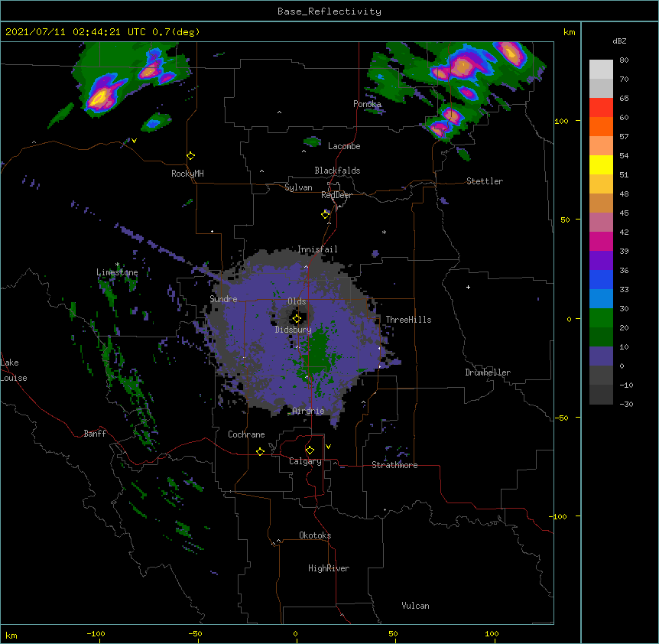The image size is (659, 644).
Task: Select the Okotoks label
Action: [315, 535]
